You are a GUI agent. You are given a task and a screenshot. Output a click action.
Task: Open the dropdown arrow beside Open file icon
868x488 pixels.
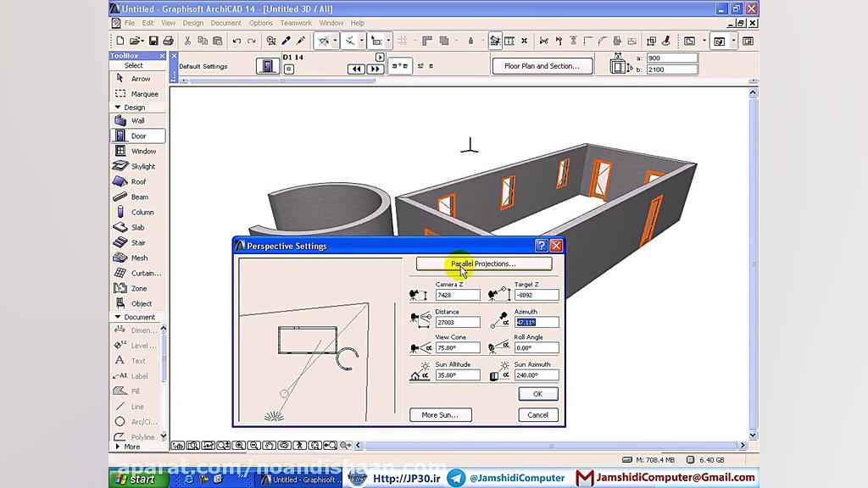point(142,41)
